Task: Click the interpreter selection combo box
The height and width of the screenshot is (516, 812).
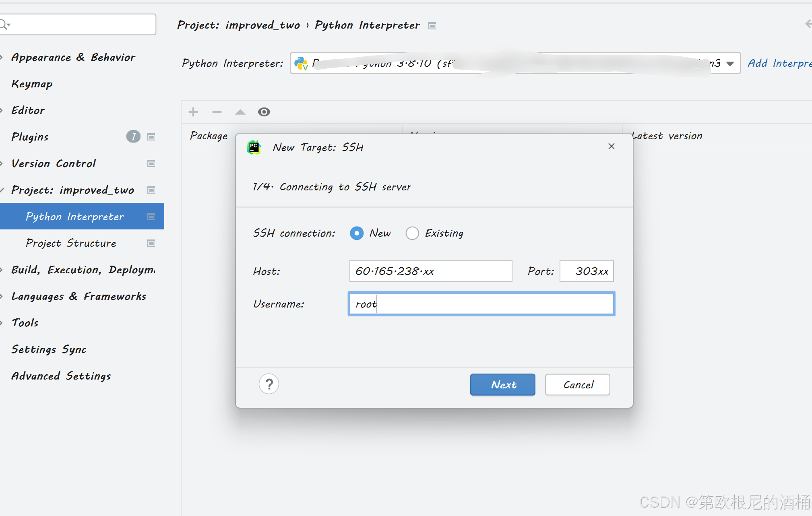Action: 515,63
